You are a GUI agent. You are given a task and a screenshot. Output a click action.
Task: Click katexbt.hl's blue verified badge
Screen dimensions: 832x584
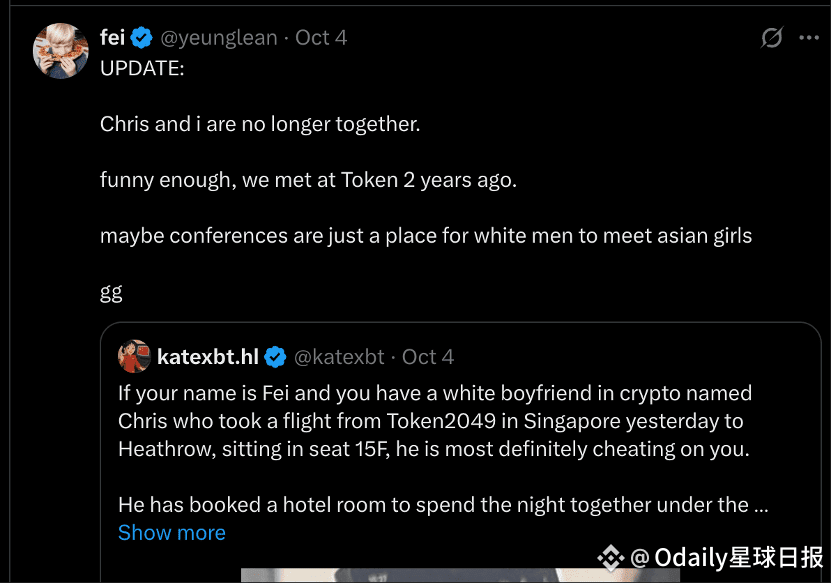pos(276,357)
